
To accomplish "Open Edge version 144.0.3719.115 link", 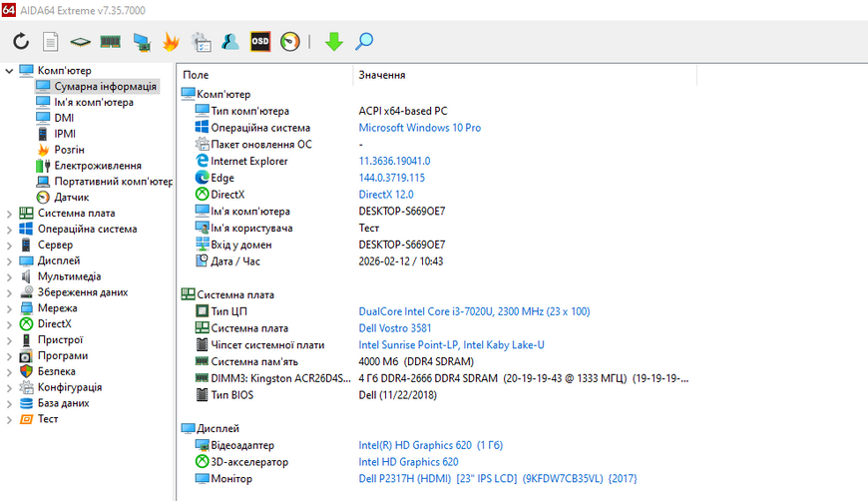I will (x=392, y=178).
